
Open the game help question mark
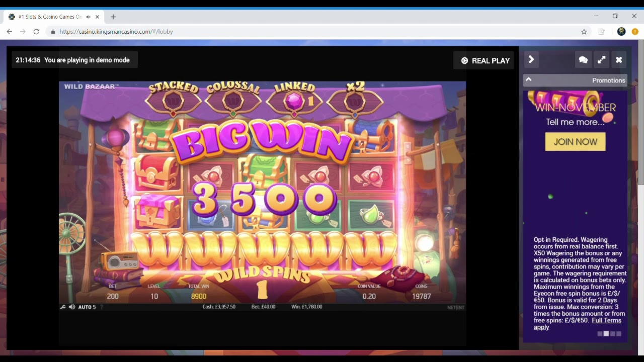pos(101,307)
